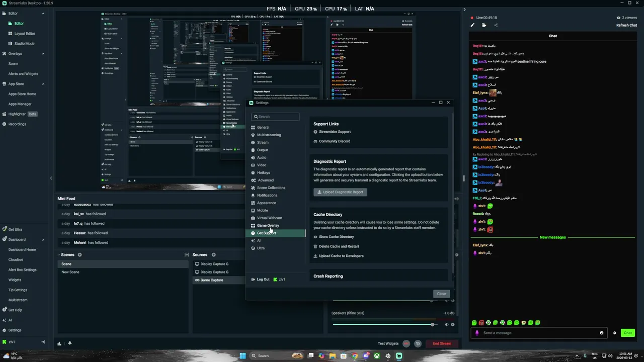Add a new scene with plus icon
Screen dimensions: 644x362
pos(79,255)
